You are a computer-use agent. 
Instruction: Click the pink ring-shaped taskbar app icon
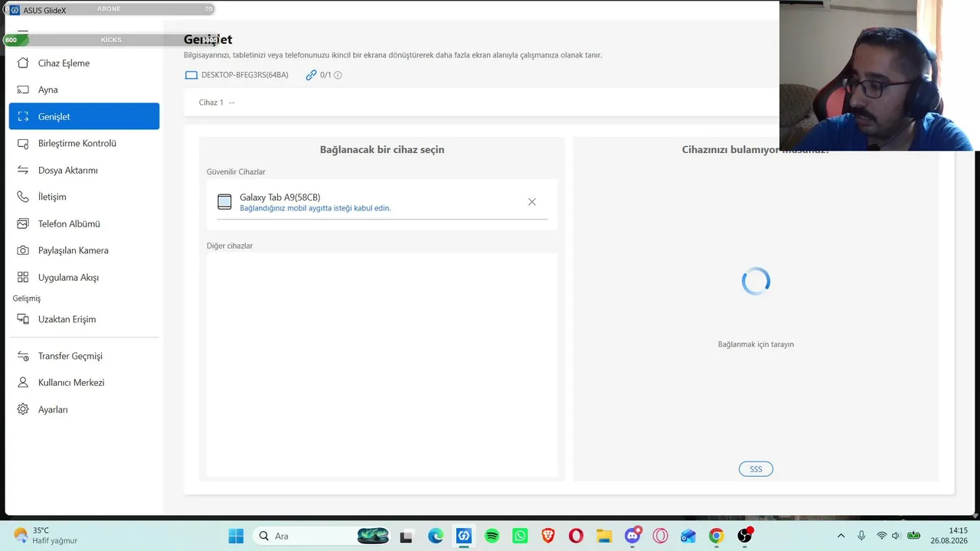click(x=660, y=536)
